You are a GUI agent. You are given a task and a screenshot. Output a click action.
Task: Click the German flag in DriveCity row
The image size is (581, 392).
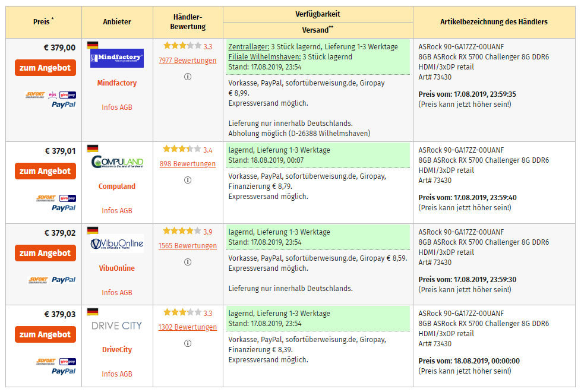click(x=93, y=312)
